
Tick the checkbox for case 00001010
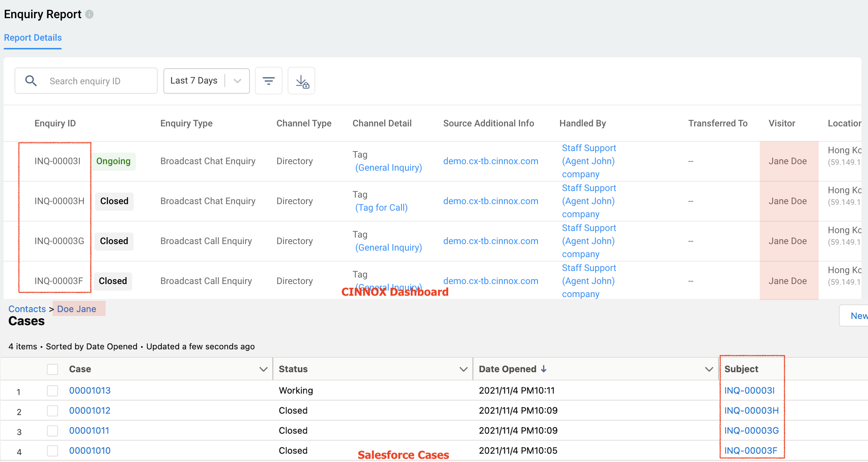[x=53, y=451]
